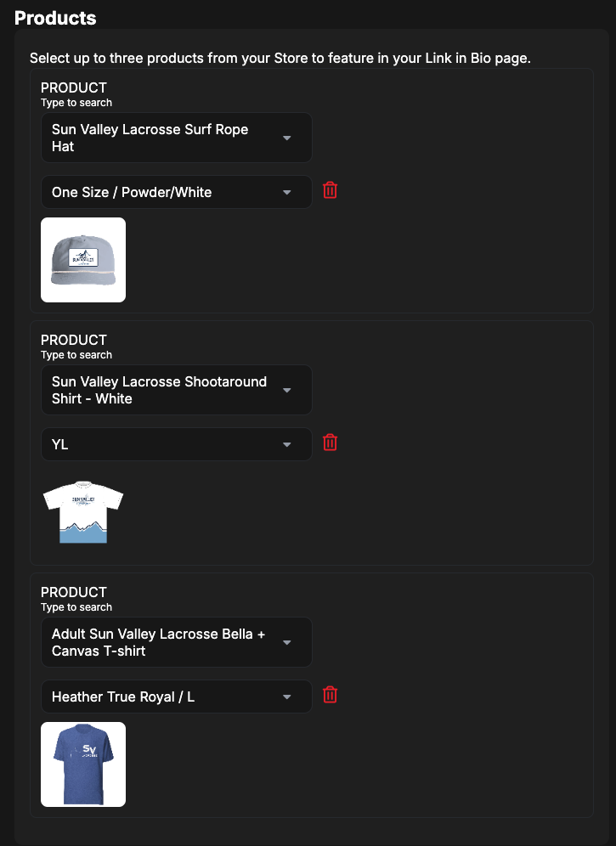Select the blue SV t-shirt thumbnail
The width and height of the screenshot is (616, 846).
tap(83, 764)
